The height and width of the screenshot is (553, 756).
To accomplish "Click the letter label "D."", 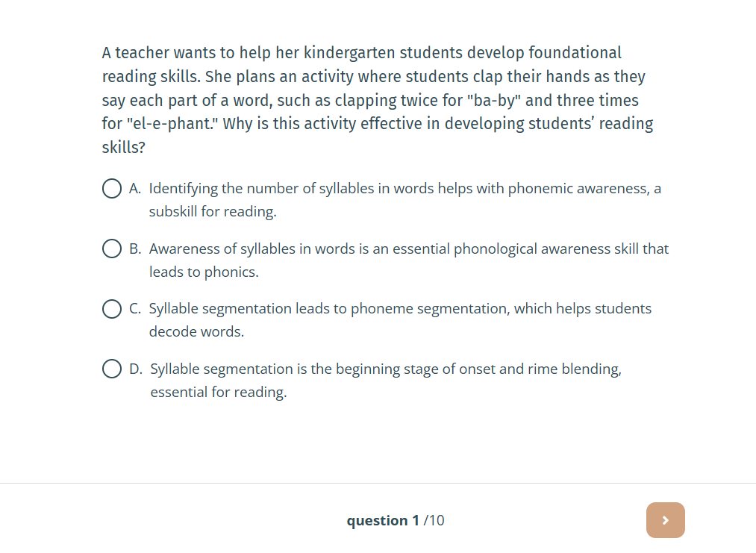I will click(136, 369).
